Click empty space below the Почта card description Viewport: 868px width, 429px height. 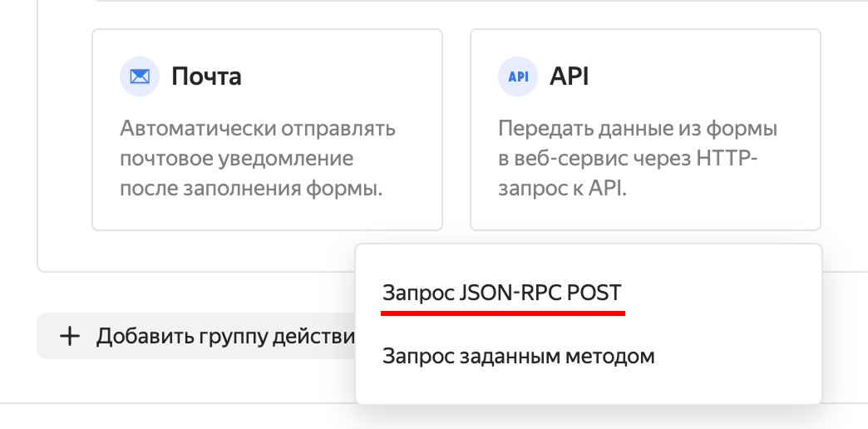click(267, 214)
